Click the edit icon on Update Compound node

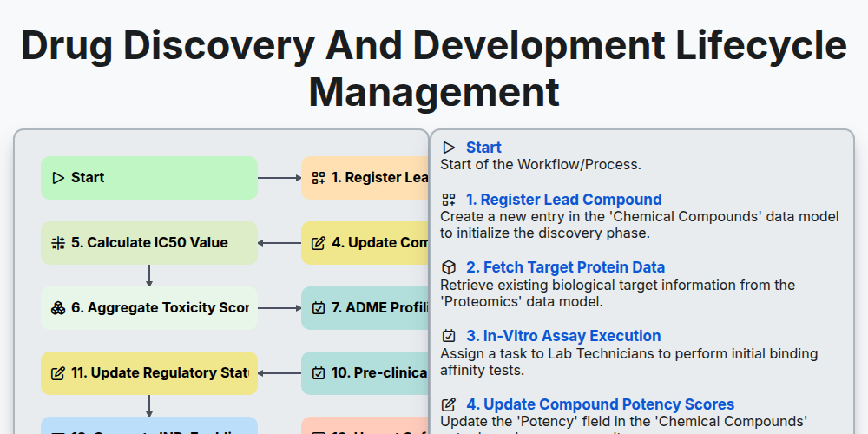click(319, 243)
